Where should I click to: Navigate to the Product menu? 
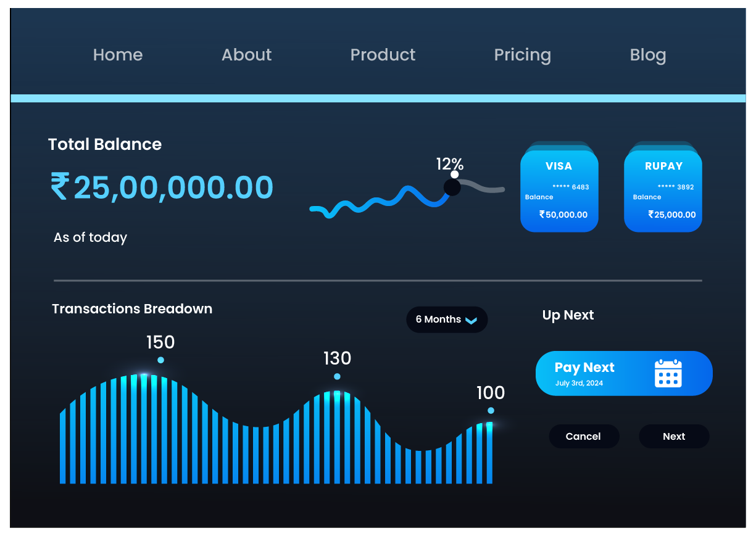pos(383,55)
